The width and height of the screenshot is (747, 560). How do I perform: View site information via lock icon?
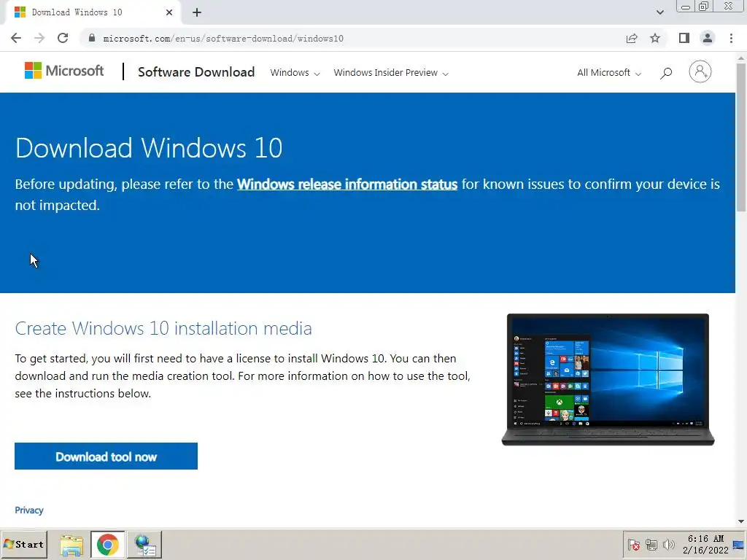pyautogui.click(x=92, y=38)
